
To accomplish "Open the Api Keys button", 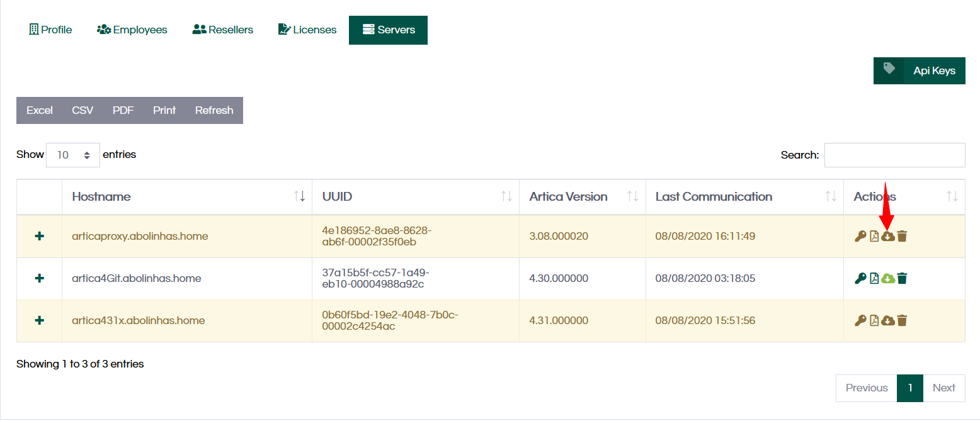I will pyautogui.click(x=920, y=70).
